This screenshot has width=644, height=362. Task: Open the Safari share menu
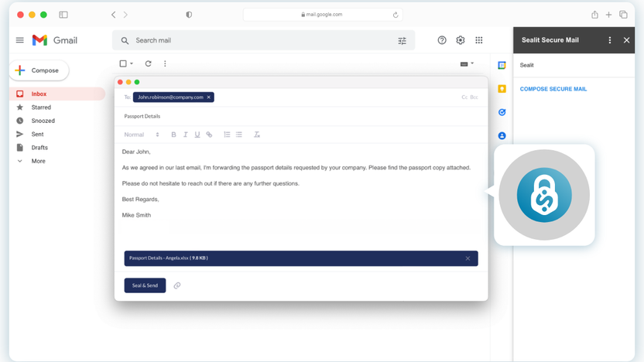pyautogui.click(x=594, y=15)
